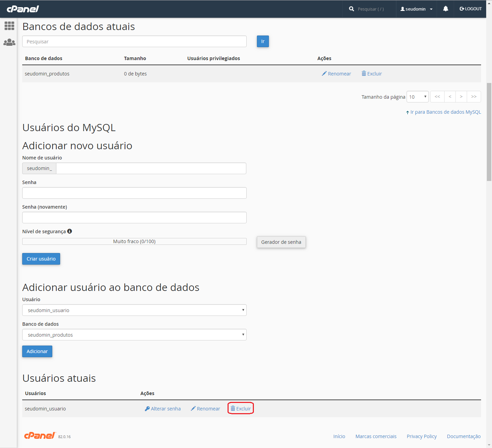This screenshot has height=448, width=492.
Task: Open the Documentação footer link
Action: pos(464,436)
